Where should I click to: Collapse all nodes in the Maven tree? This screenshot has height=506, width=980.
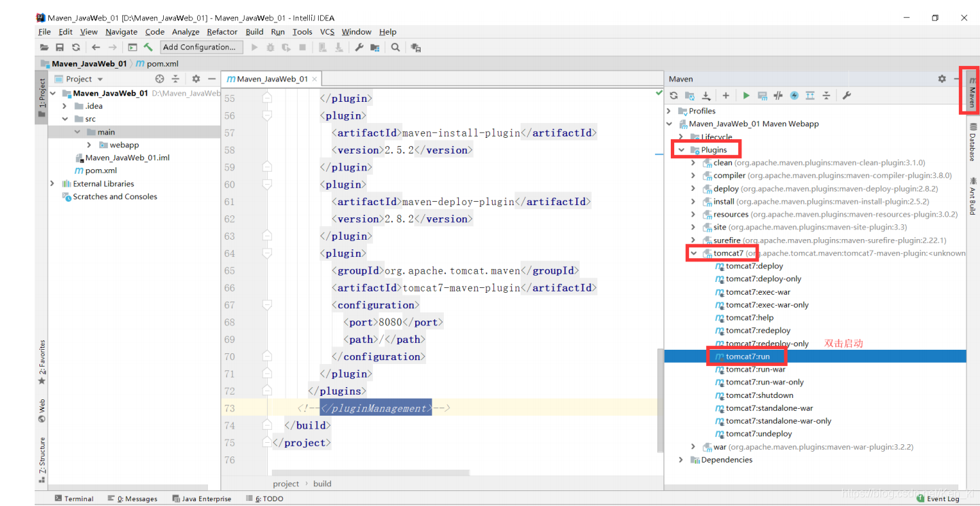[x=826, y=96]
